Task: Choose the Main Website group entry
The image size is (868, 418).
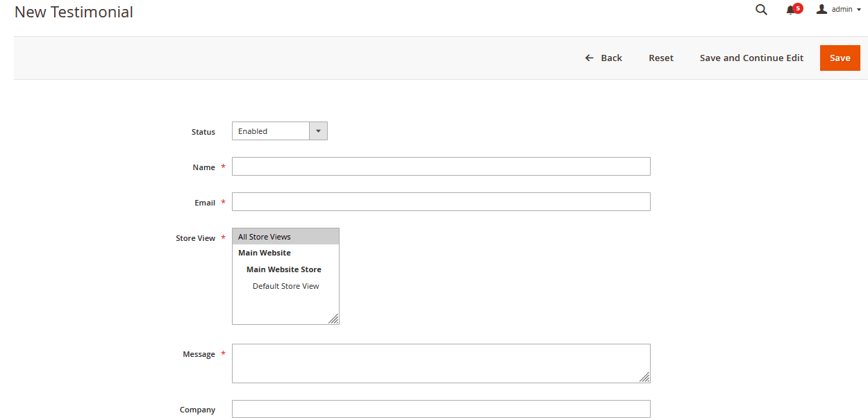Action: 265,253
